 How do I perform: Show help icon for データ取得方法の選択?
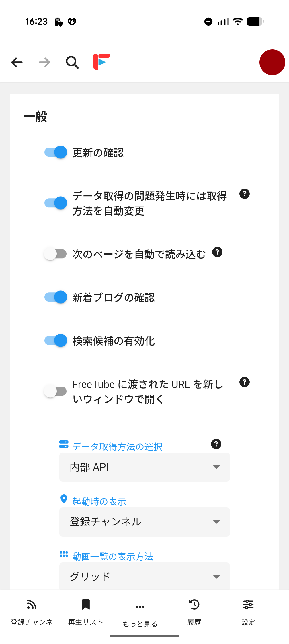pos(216,444)
